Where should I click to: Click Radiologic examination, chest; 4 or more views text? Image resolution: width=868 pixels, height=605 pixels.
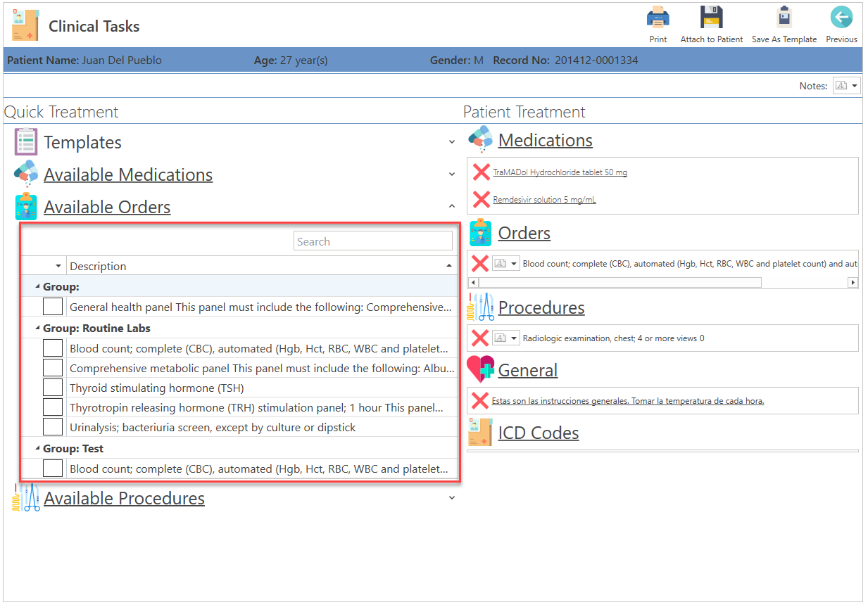pos(613,338)
